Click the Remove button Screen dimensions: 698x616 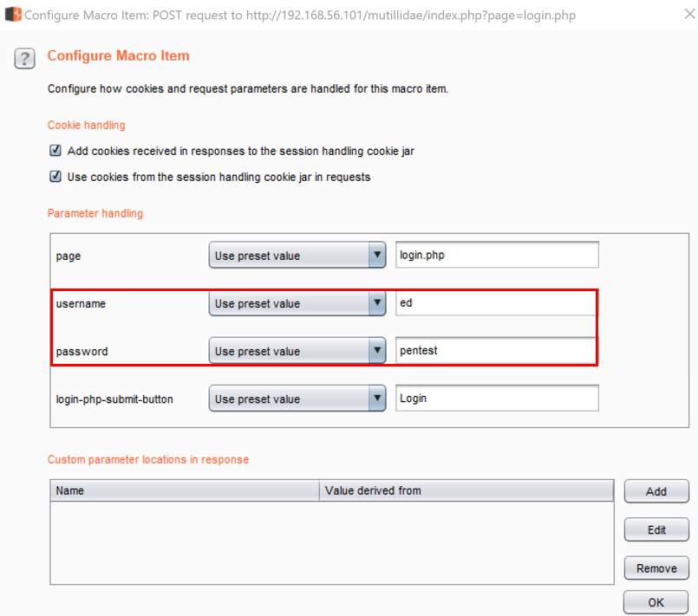(x=656, y=568)
